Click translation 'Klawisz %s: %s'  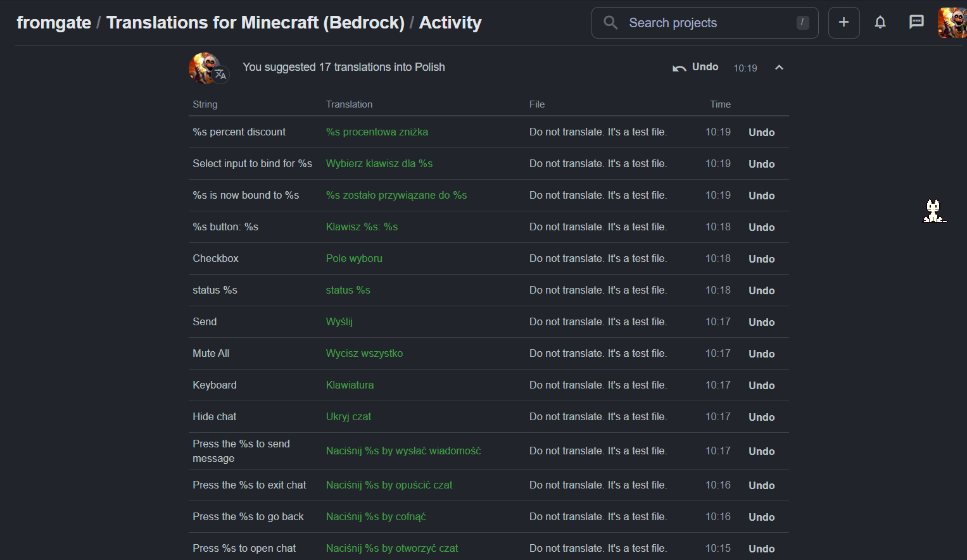click(362, 227)
